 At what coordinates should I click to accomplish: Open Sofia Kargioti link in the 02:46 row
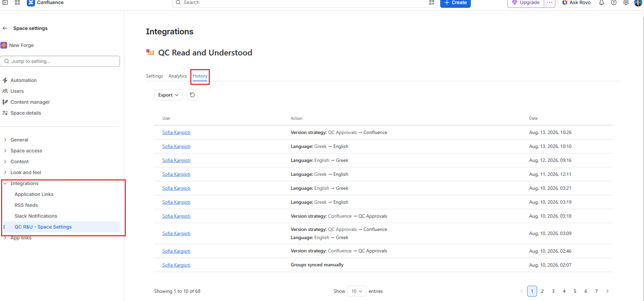point(176,251)
